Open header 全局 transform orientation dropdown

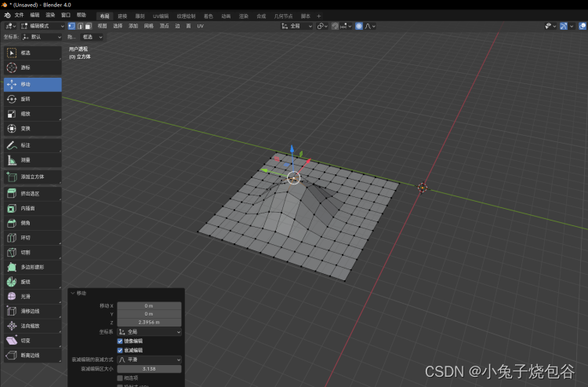[296, 26]
